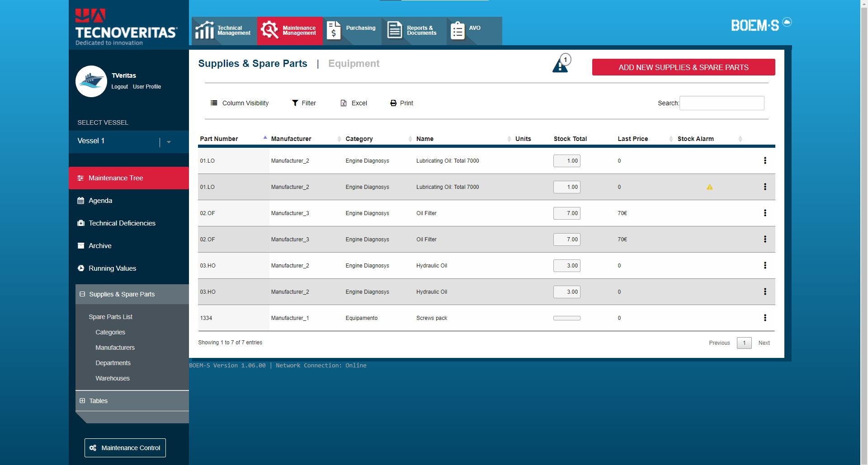This screenshot has height=465, width=868.
Task: Open row actions menu for Screws pack
Action: (x=765, y=318)
